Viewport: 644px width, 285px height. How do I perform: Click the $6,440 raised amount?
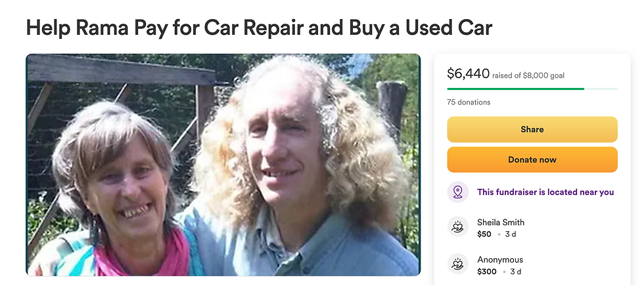[x=468, y=74]
